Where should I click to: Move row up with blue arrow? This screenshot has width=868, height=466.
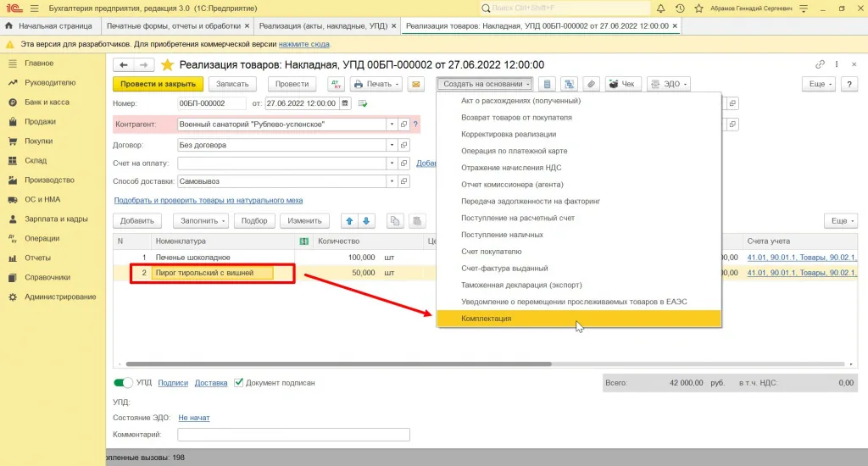coord(349,221)
